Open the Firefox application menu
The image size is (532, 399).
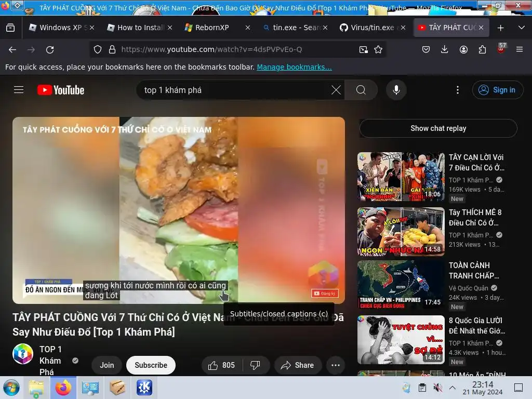point(520,49)
